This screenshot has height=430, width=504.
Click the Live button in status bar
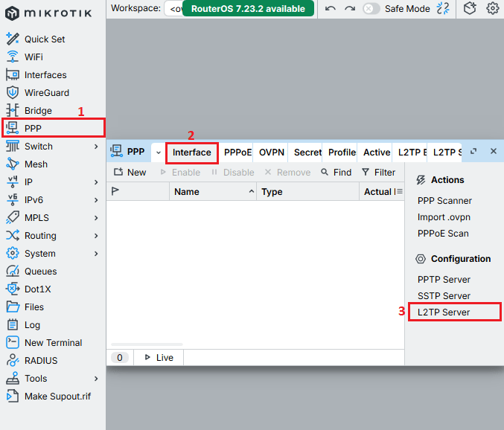coord(159,357)
